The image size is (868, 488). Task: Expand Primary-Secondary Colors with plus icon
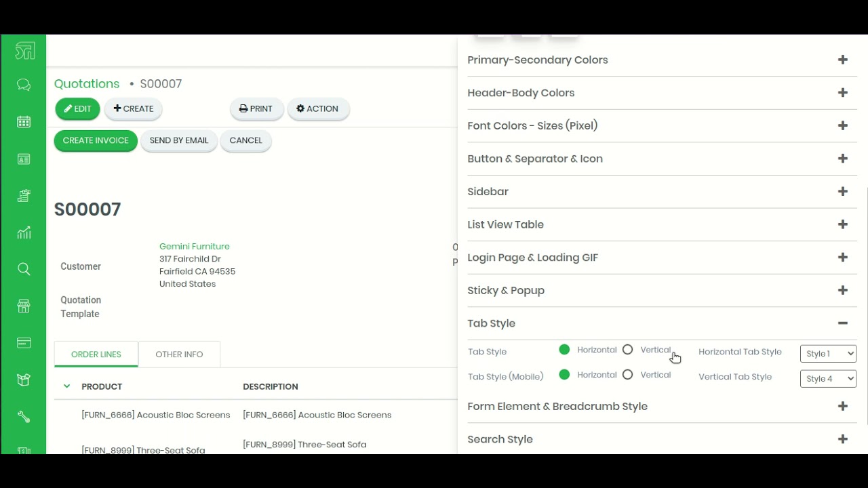(843, 60)
